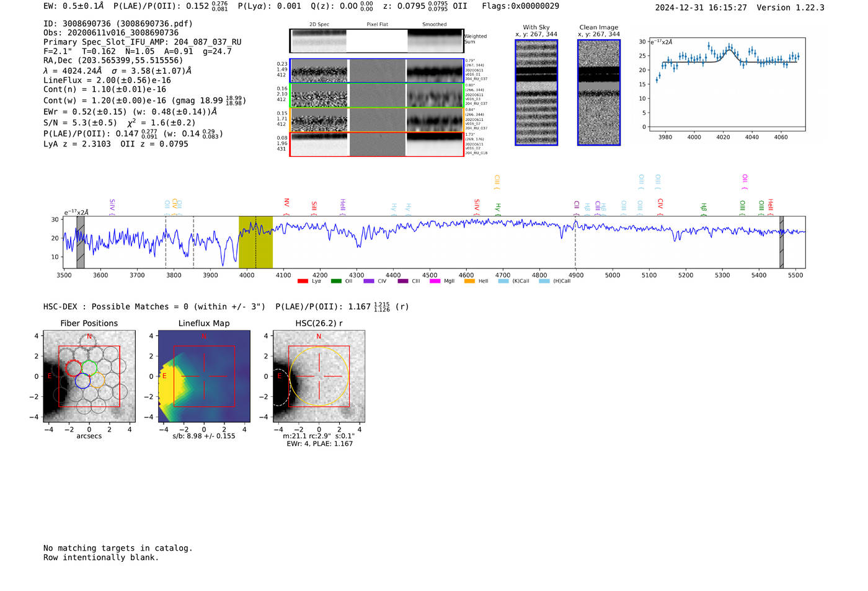Click the s/b: 8.98 +/- 0.155 caption
The width and height of the screenshot is (868, 591).
204,436
